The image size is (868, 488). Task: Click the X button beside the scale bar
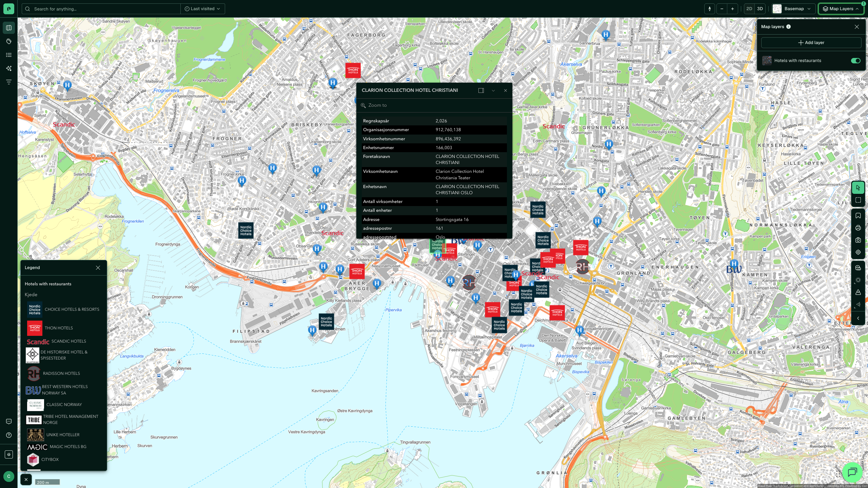coord(26,480)
